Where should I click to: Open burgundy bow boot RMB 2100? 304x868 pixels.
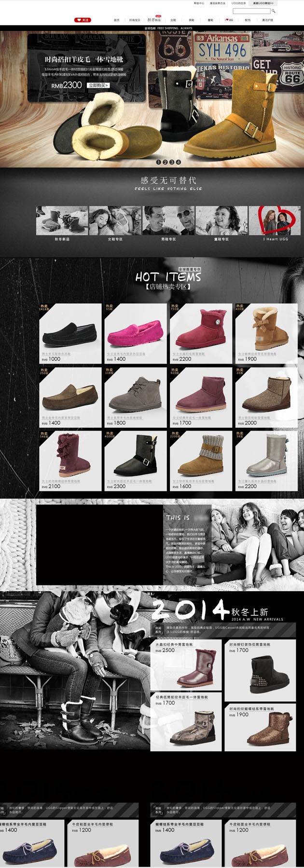[x=70, y=461]
